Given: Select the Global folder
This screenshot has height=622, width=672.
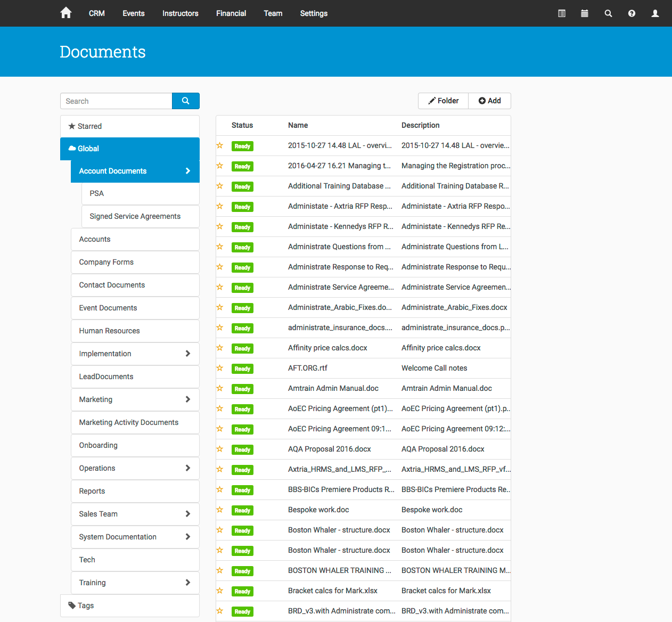Looking at the screenshot, I should (x=130, y=149).
